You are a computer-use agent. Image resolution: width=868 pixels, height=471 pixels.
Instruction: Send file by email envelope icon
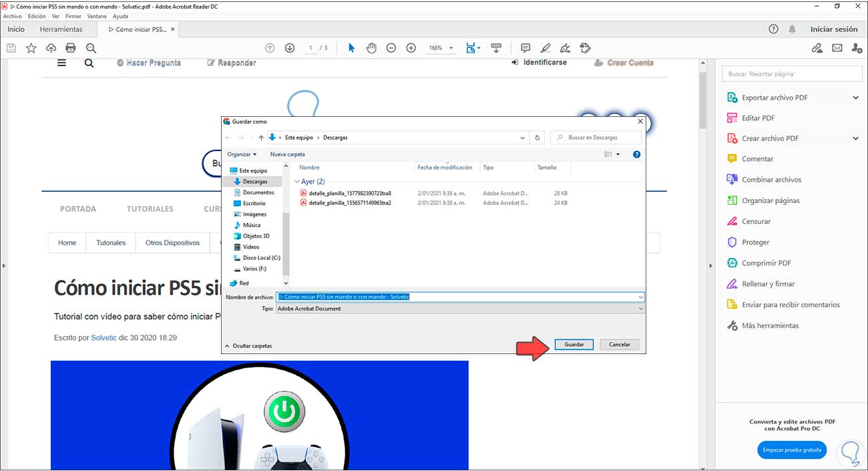tap(837, 48)
